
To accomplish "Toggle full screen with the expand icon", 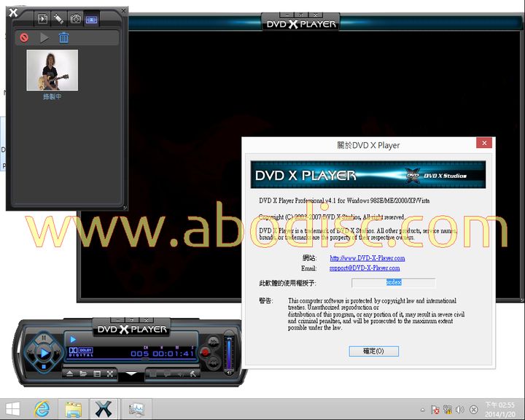I will coord(110,374).
